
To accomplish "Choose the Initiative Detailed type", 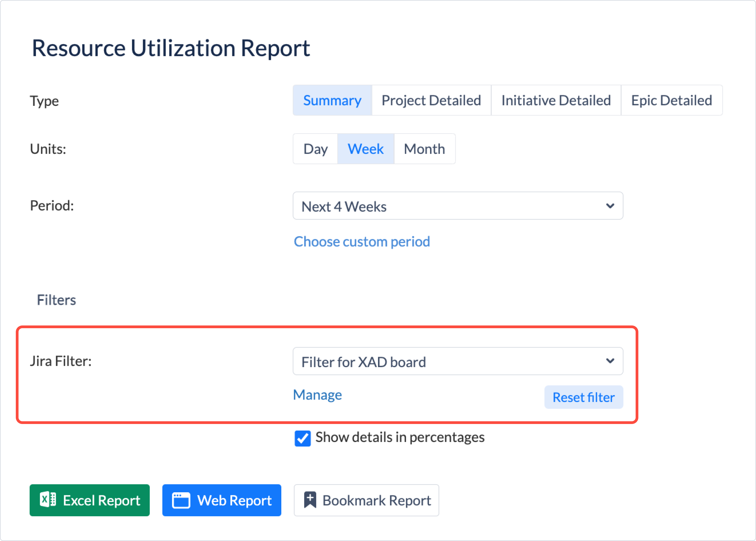I will 556,100.
